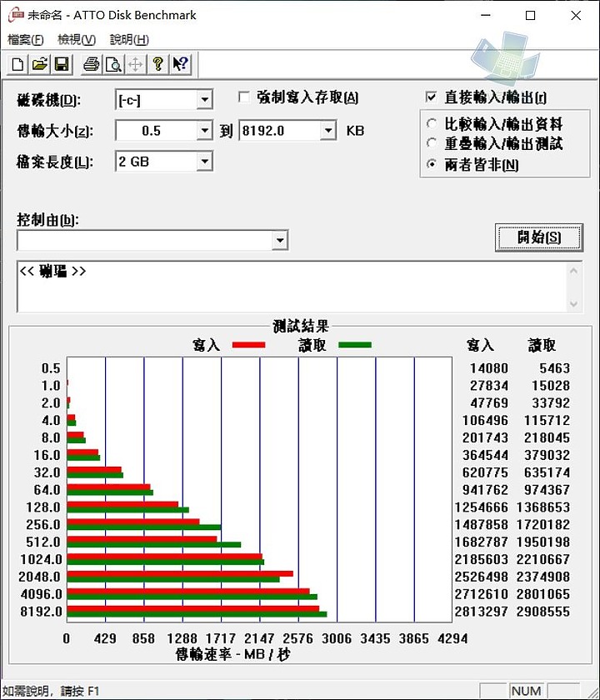The height and width of the screenshot is (700, 600).
Task: Open the 2 GB file length dropdown
Action: (x=204, y=161)
